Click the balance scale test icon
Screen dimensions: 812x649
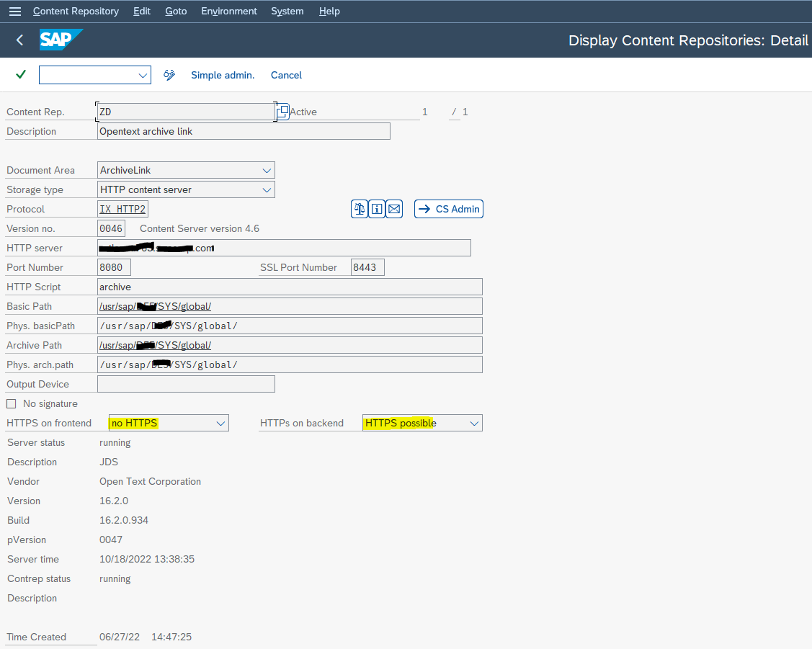[x=360, y=209]
